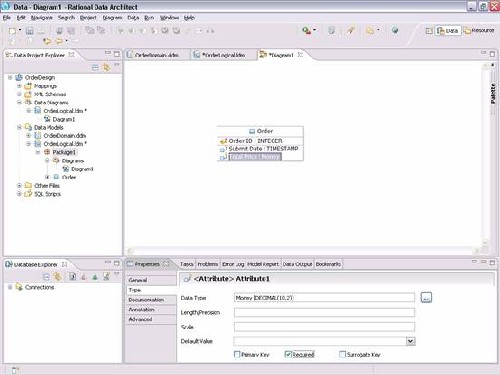500x375 pixels.
Task: Click Link with Editor in Data Project Explorer
Action: click(x=106, y=68)
